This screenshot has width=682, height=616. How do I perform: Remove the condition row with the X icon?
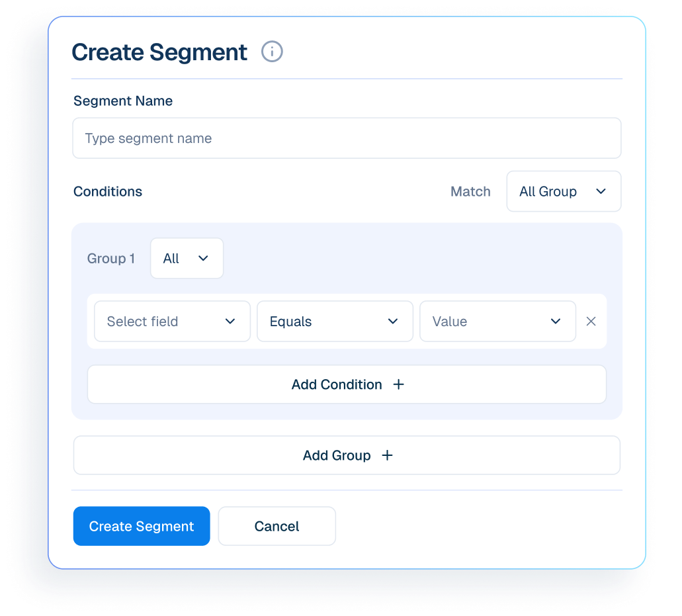point(591,321)
